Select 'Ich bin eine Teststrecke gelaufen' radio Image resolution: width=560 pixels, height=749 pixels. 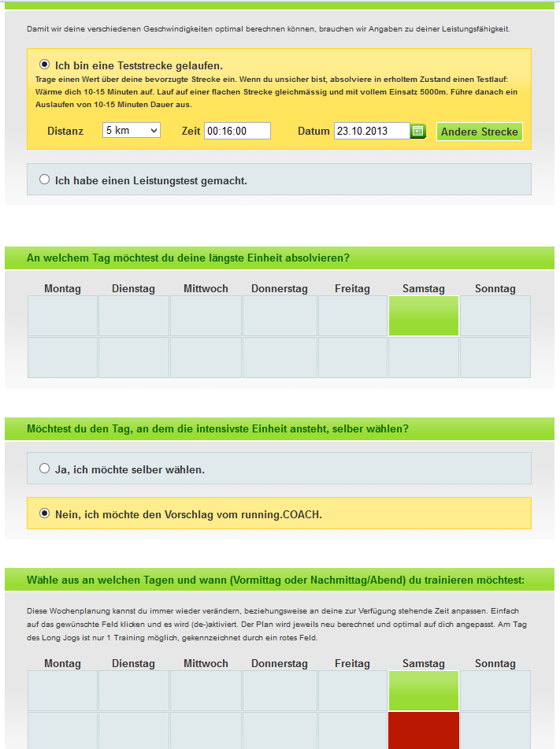pos(44,64)
